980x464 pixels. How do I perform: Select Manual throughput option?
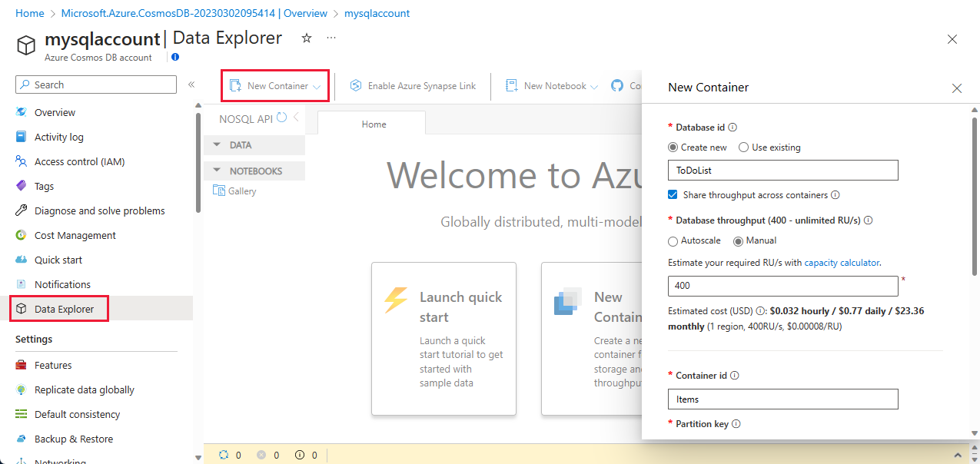point(739,240)
